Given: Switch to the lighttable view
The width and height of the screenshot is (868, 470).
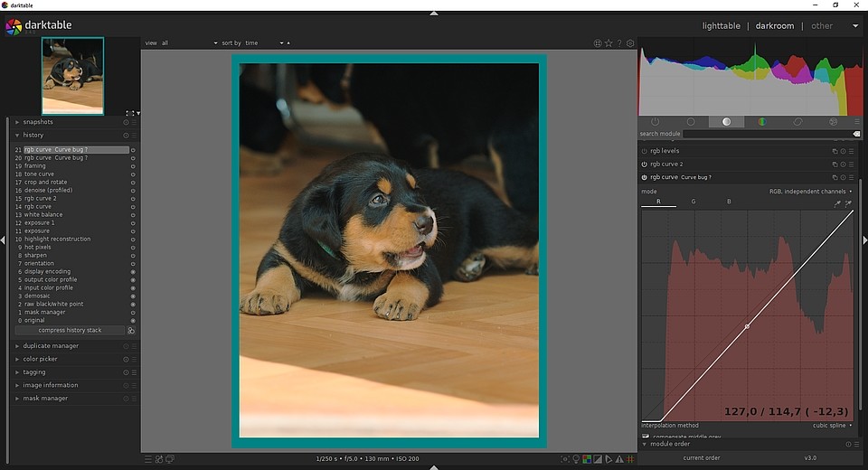Looking at the screenshot, I should (x=721, y=26).
